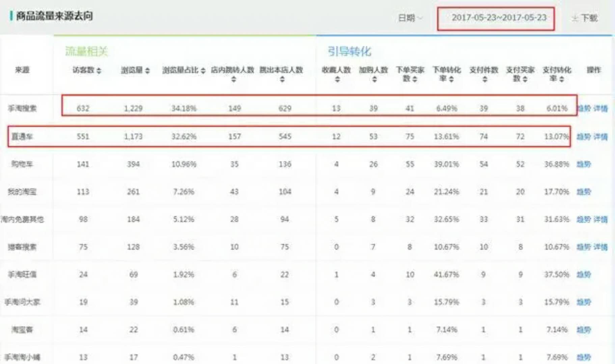Open 趋势 for the 手淘搜索 row
Screen dimensions: 615x364
(x=584, y=109)
